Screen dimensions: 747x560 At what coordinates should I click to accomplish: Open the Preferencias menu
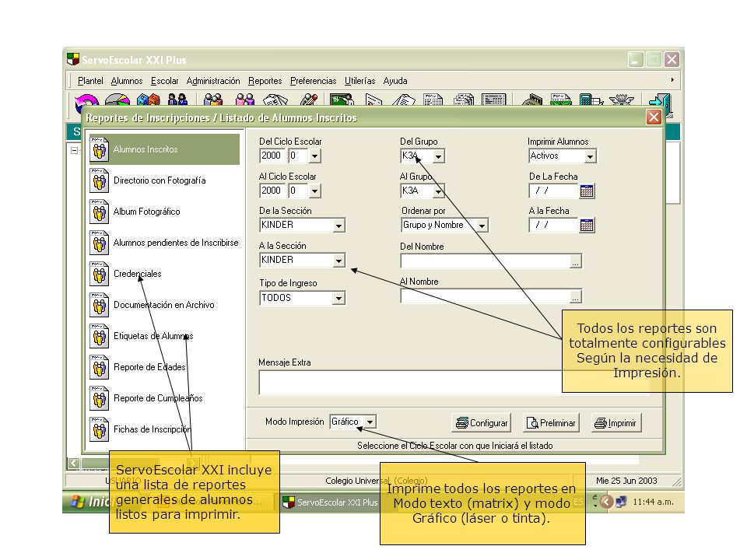click(313, 81)
